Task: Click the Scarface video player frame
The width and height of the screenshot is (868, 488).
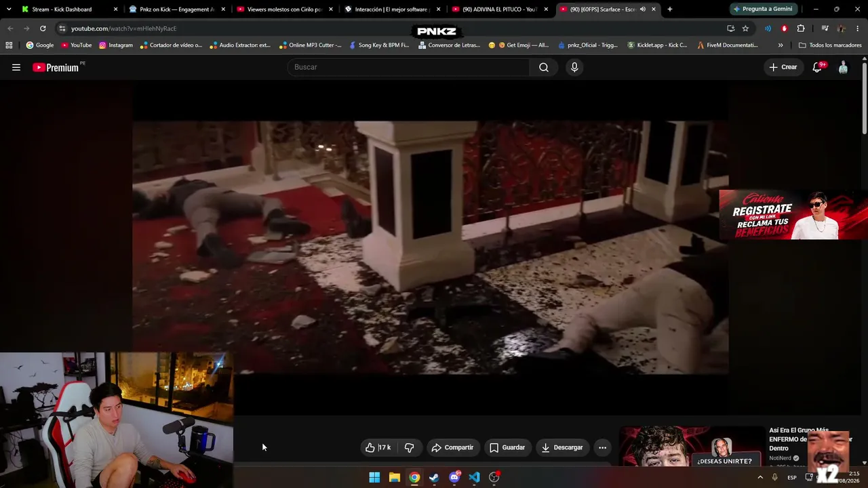Action: 431,247
